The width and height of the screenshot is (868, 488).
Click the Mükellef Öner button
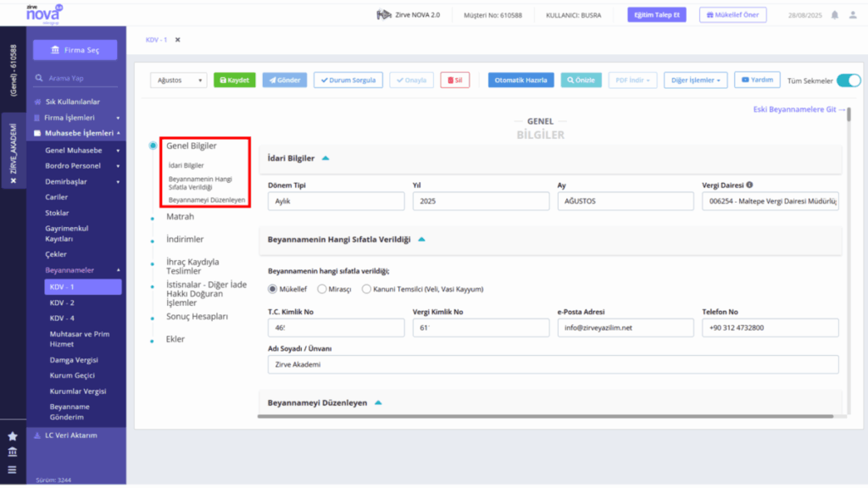pyautogui.click(x=733, y=15)
